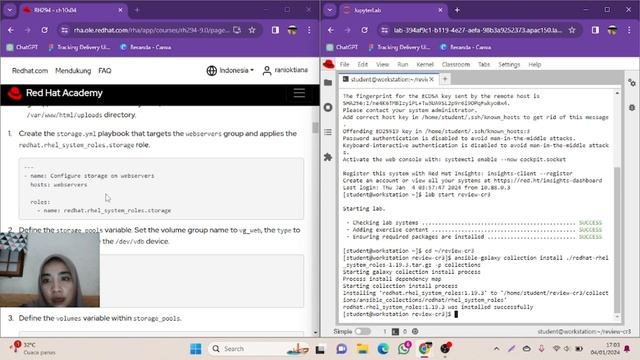Open Microsoft Edge from the taskbar
The height and width of the screenshot is (360, 640).
coord(383,349)
